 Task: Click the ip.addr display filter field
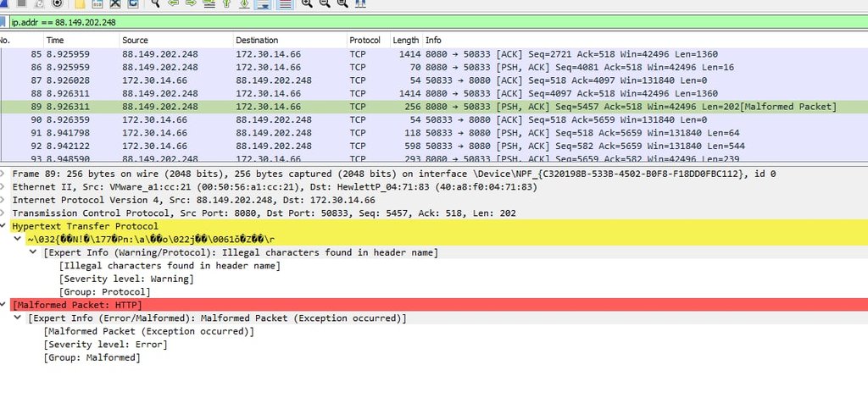coord(437,22)
